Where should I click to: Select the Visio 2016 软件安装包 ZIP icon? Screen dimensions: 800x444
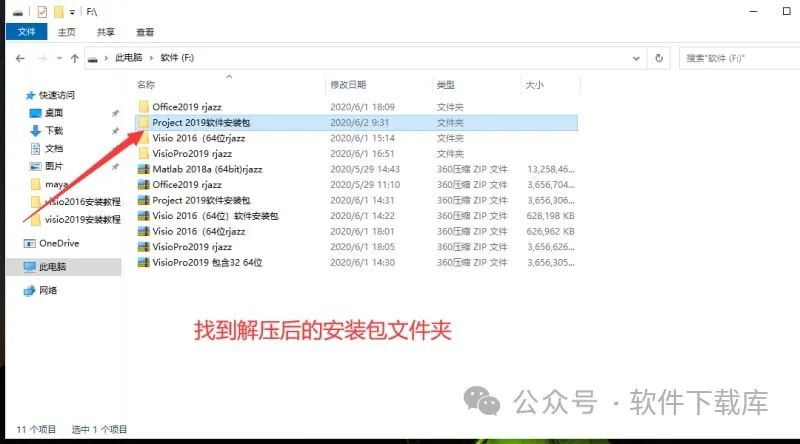click(144, 215)
